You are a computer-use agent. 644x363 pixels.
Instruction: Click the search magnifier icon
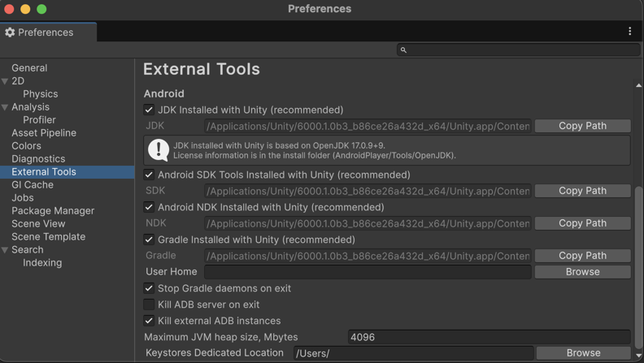[x=403, y=50]
